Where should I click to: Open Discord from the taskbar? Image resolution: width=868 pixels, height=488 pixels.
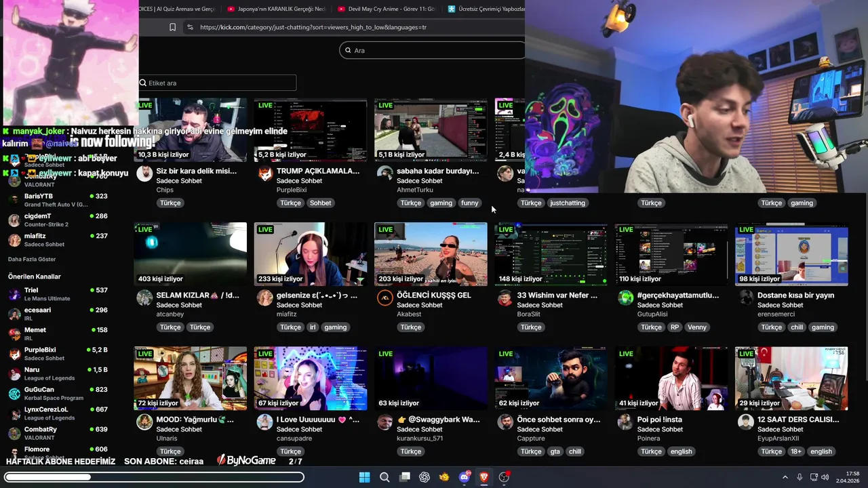coord(465,477)
